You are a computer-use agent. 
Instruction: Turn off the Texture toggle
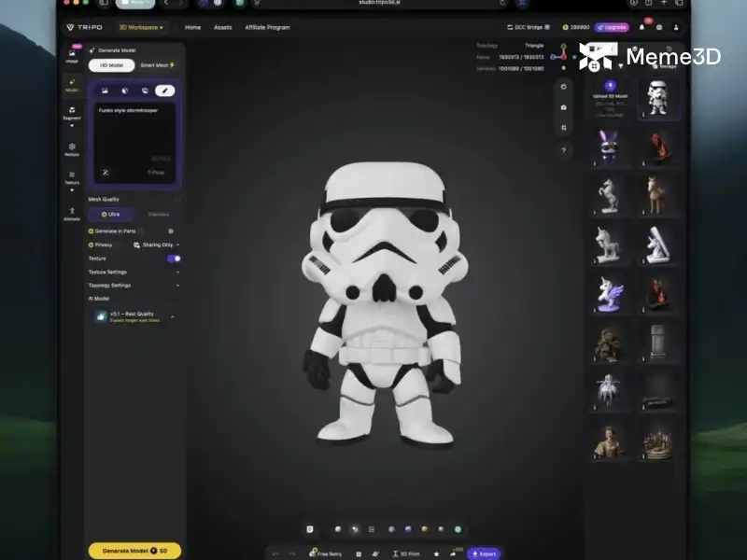pyautogui.click(x=174, y=259)
